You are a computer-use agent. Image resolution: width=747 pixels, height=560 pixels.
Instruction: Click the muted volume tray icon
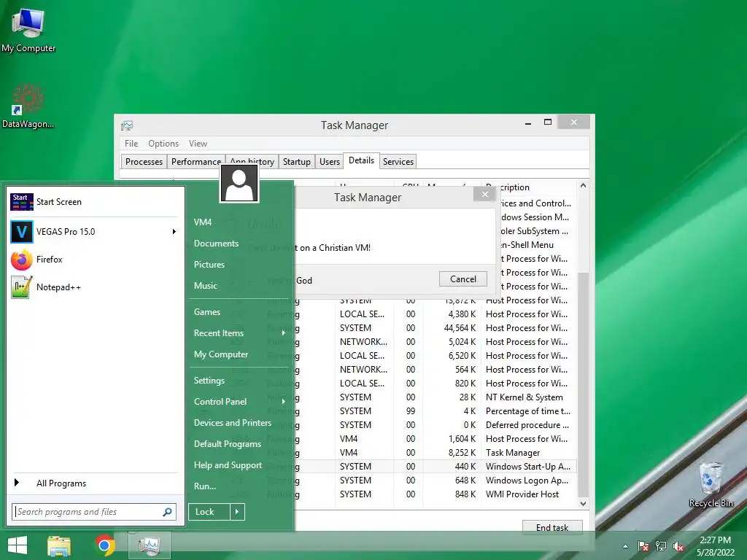click(678, 546)
